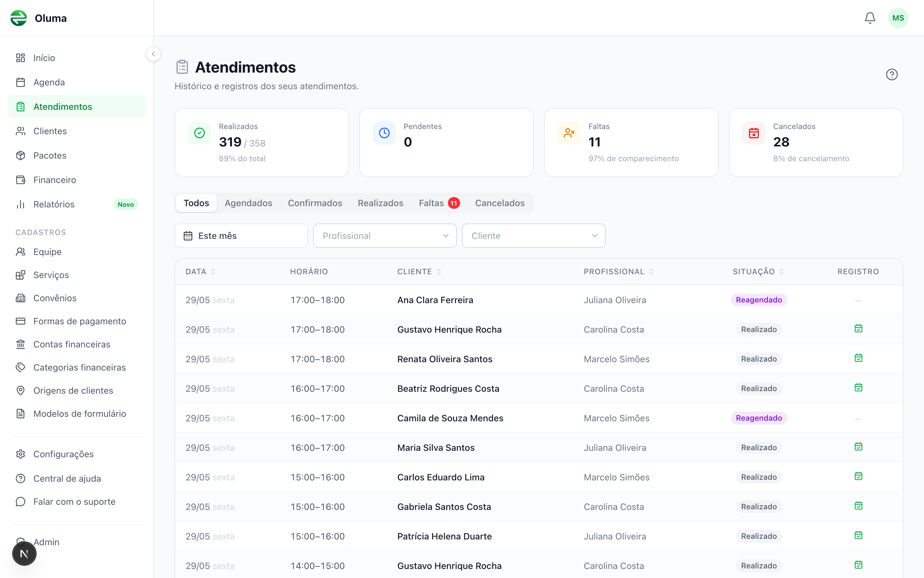Switch to the Faltas tab
This screenshot has width=924, height=578.
(439, 203)
